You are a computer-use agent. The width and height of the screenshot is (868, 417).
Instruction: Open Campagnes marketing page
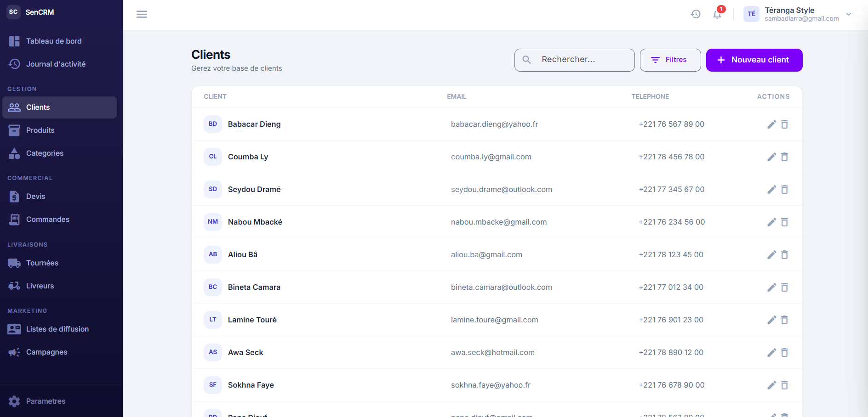tap(60, 352)
